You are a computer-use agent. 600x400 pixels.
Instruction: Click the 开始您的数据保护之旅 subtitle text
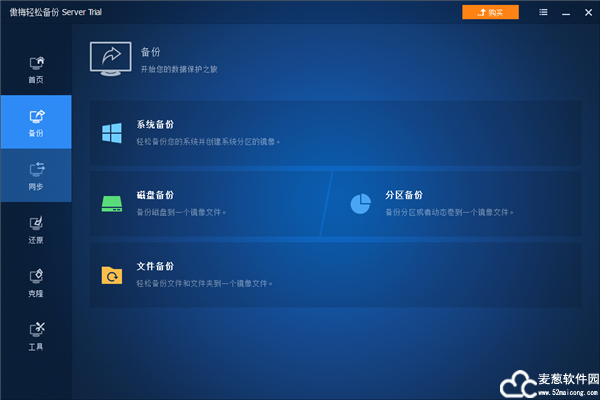pos(179,69)
